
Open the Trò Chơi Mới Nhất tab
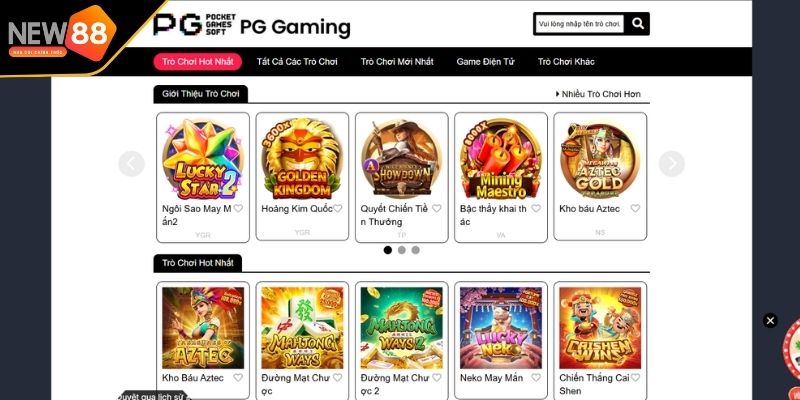(x=397, y=62)
